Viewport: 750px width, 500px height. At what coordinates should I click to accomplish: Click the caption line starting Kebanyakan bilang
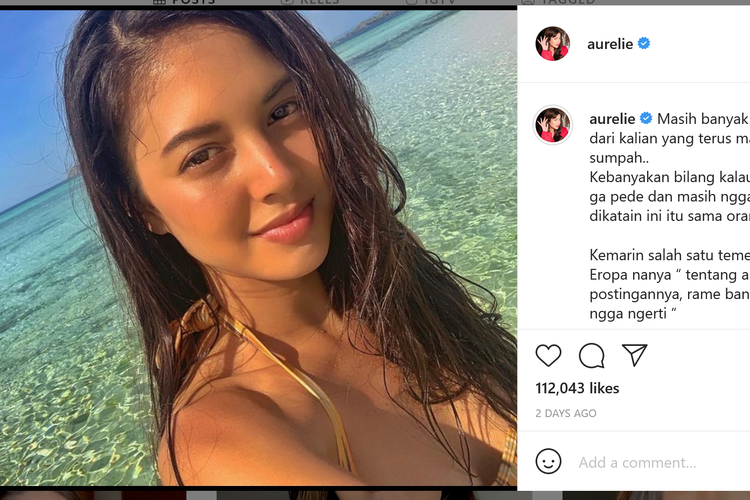[x=670, y=178]
